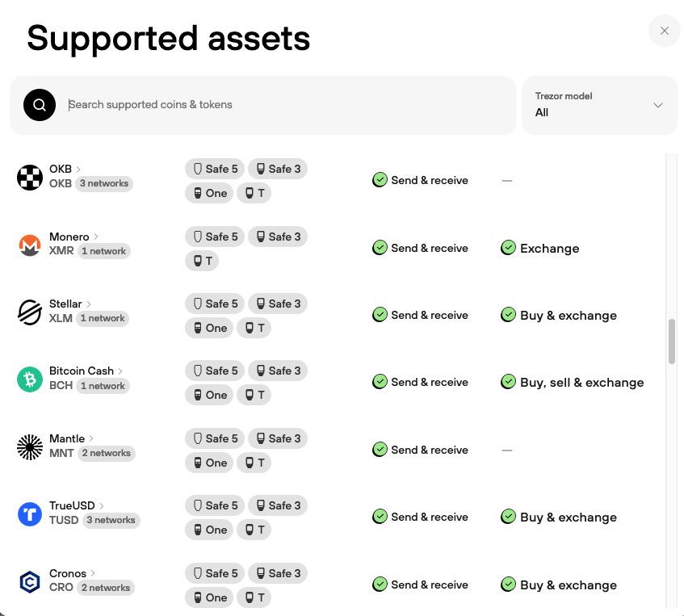Select Safe 3 chip in Monero row
This screenshot has width=684, height=616.
click(x=278, y=237)
